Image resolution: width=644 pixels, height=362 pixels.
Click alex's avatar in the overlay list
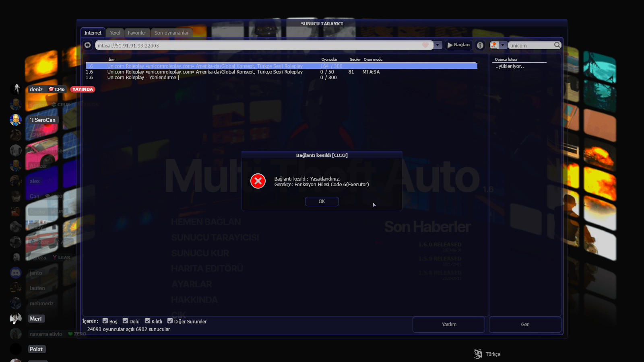pos(16,181)
